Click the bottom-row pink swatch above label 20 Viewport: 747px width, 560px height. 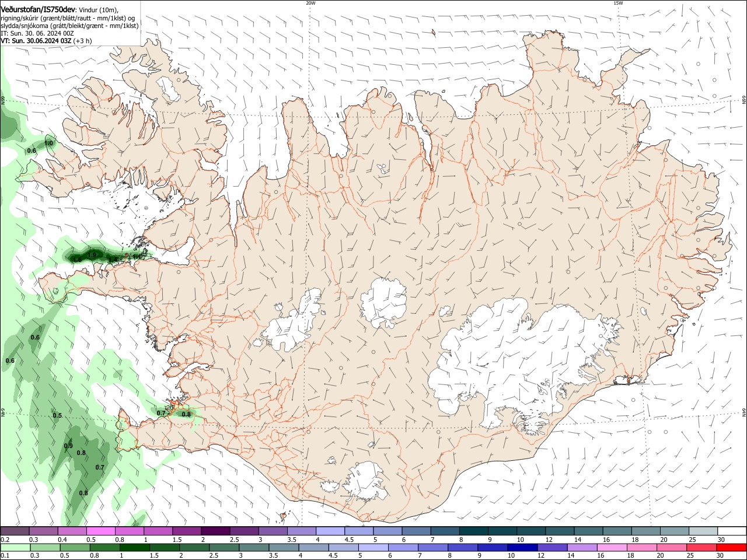point(671,548)
